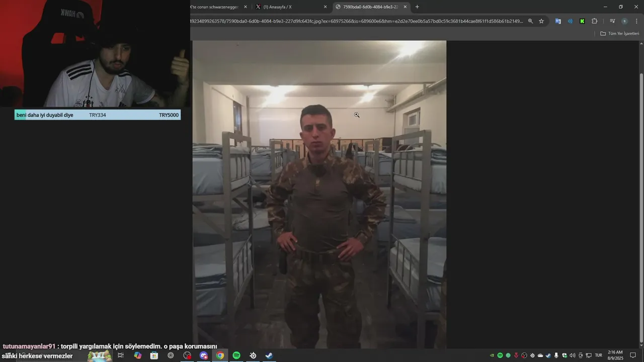Open OneDrive cloud tray icon
Image resolution: width=644 pixels, height=362 pixels.
[x=540, y=355]
